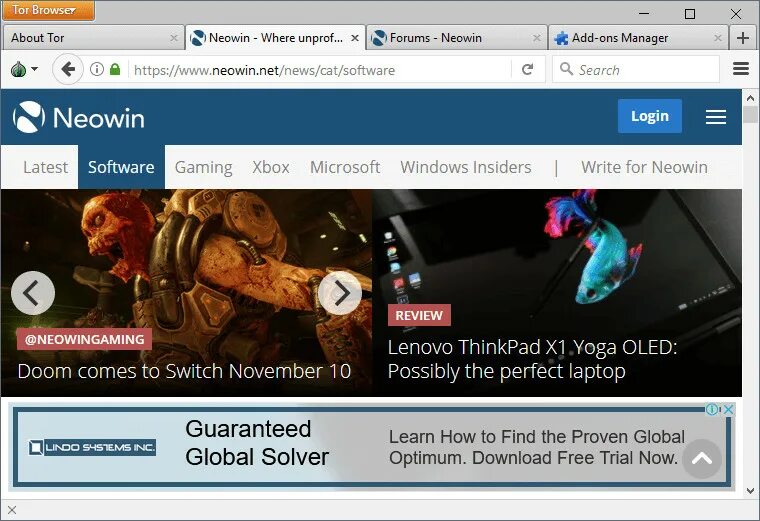Close the Add-ons Manager tab
This screenshot has width=760, height=521.
pos(718,37)
